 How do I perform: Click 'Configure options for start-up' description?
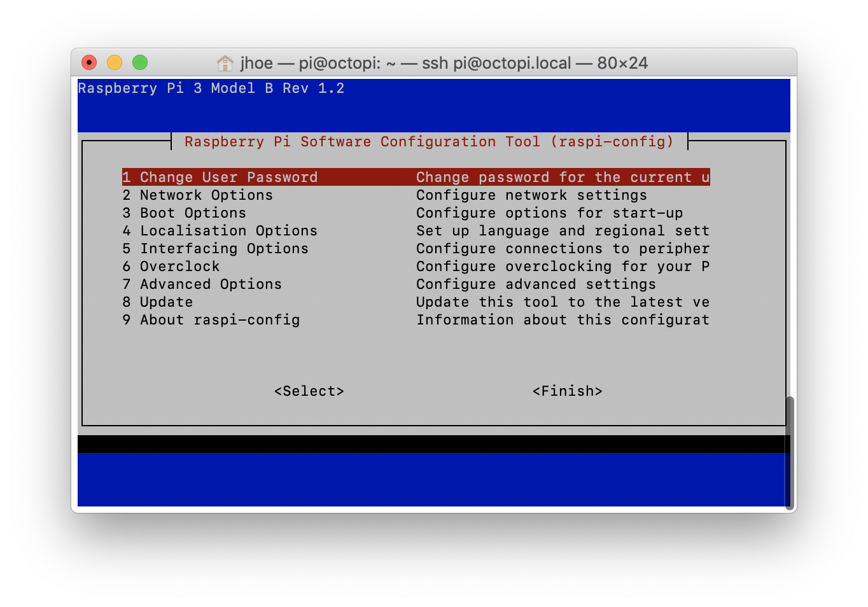pos(549,213)
